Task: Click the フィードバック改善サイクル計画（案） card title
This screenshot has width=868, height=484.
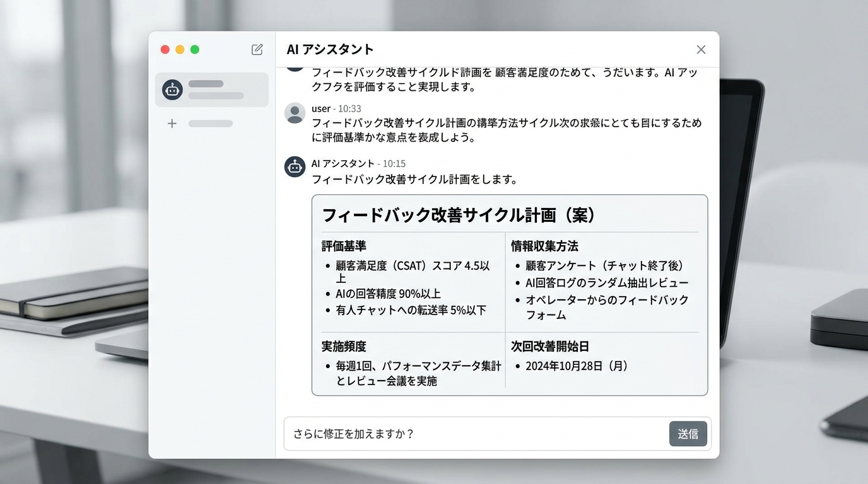Action: click(459, 215)
